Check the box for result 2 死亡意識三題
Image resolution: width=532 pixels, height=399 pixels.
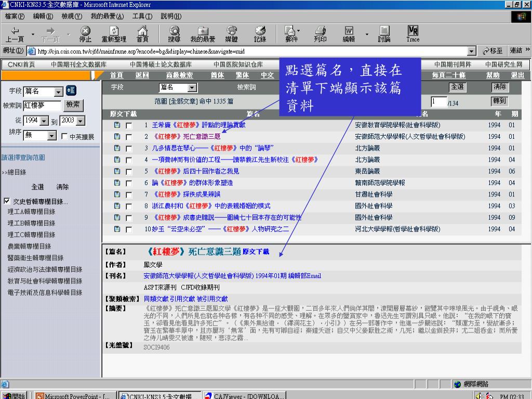(x=129, y=137)
